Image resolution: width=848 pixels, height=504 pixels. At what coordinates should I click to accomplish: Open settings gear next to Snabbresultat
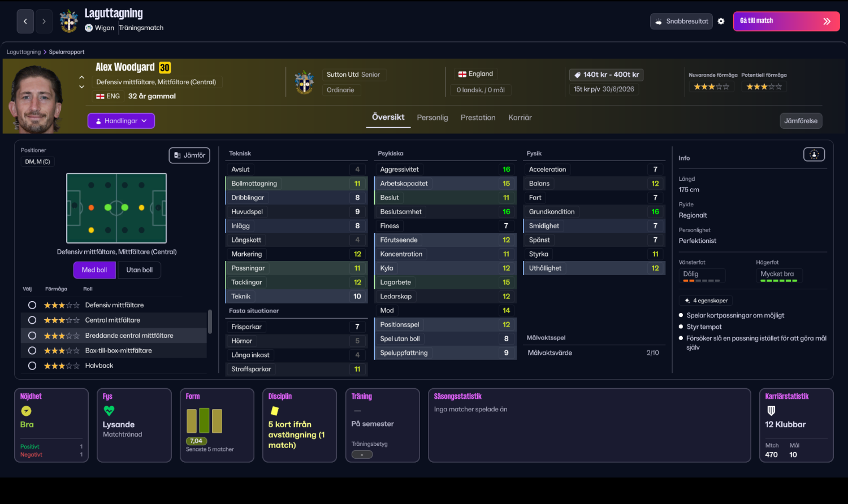721,21
